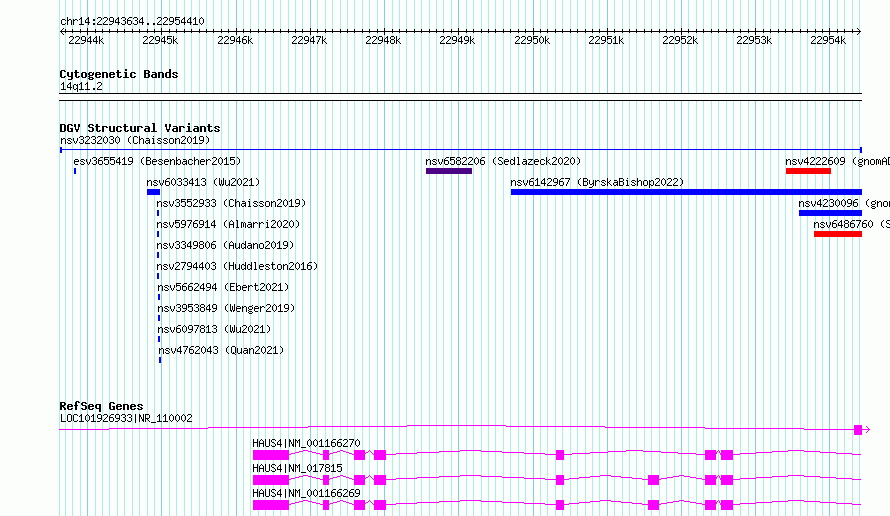Screen dimensions: 890x516
Task: Open the DGV Structural Variants track title
Action: coord(140,128)
